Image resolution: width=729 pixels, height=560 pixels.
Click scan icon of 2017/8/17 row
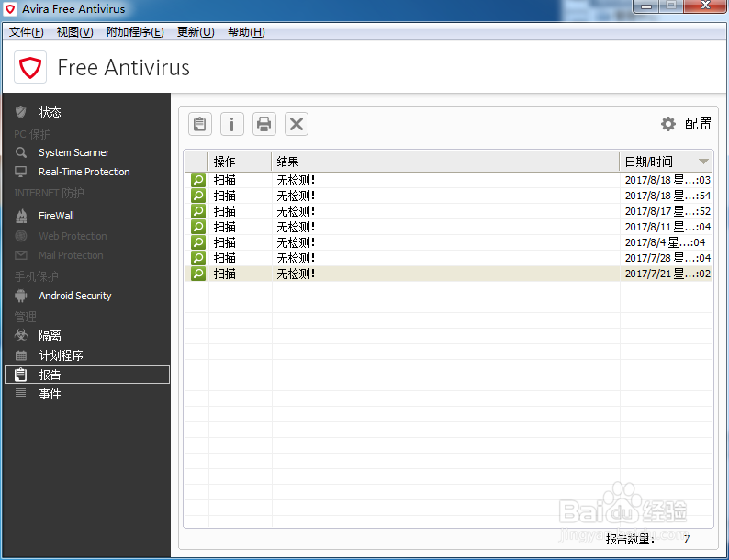coord(198,211)
